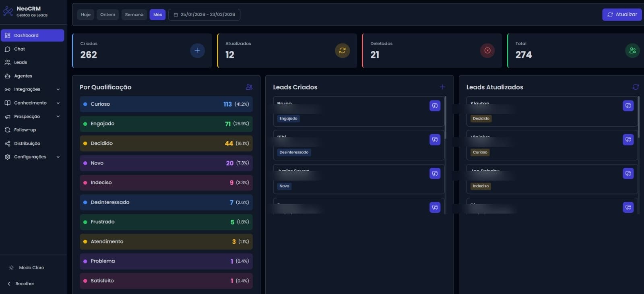Click the users icon in Por Qualificação header
Image resolution: width=644 pixels, height=294 pixels.
click(x=249, y=87)
